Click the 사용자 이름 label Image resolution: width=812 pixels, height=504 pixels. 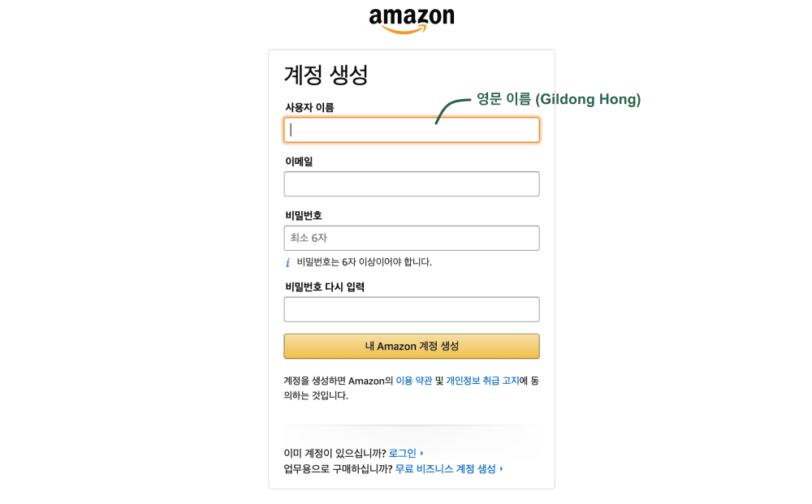(x=309, y=108)
